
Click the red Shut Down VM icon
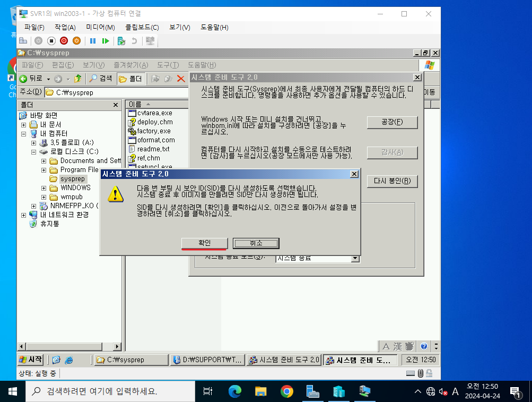[x=64, y=41]
